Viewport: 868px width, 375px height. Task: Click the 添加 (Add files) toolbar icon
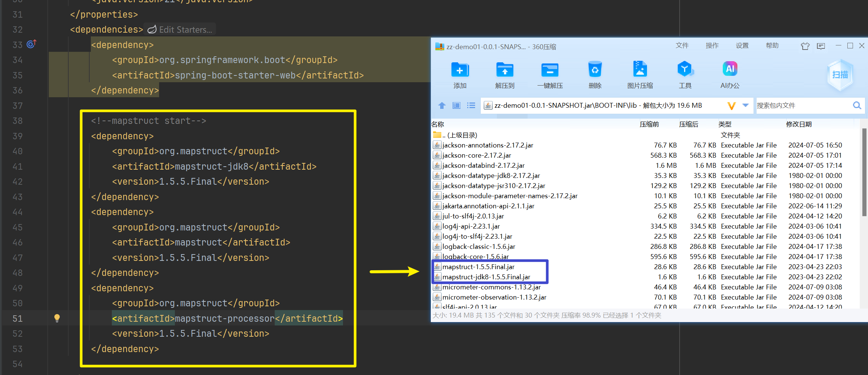pos(460,74)
